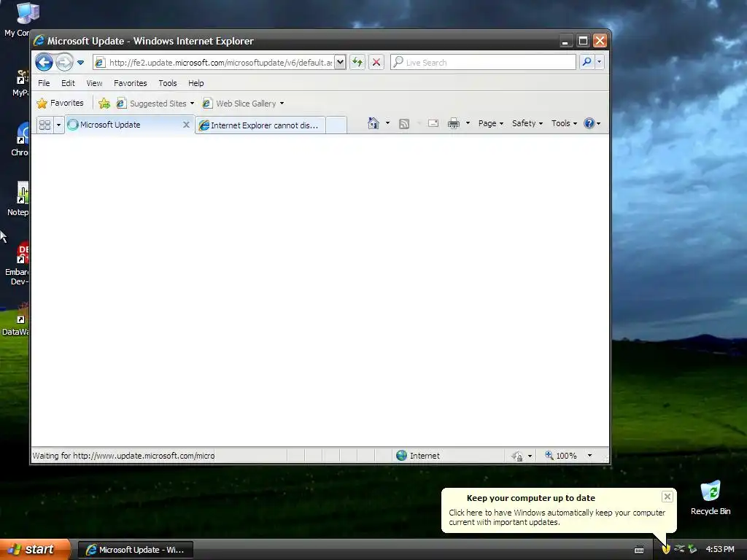The height and width of the screenshot is (560, 747).
Task: Click the Protected Mode status icon
Action: click(517, 456)
